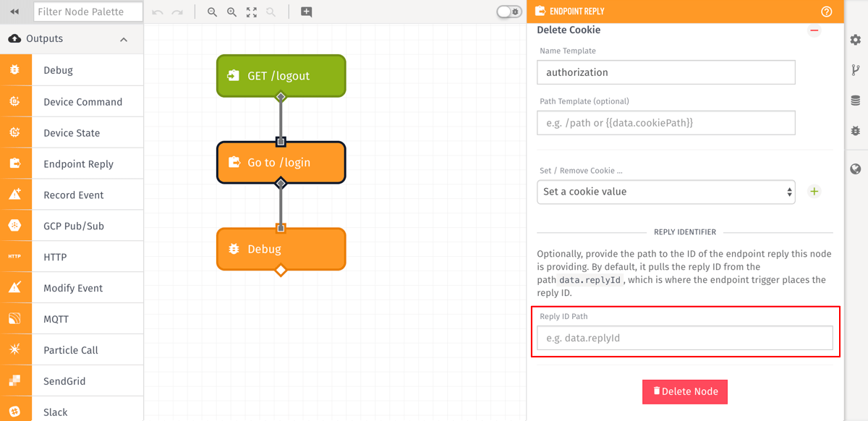This screenshot has width=868, height=421.
Task: Remove the Delete Cookie entry minus button
Action: [814, 30]
